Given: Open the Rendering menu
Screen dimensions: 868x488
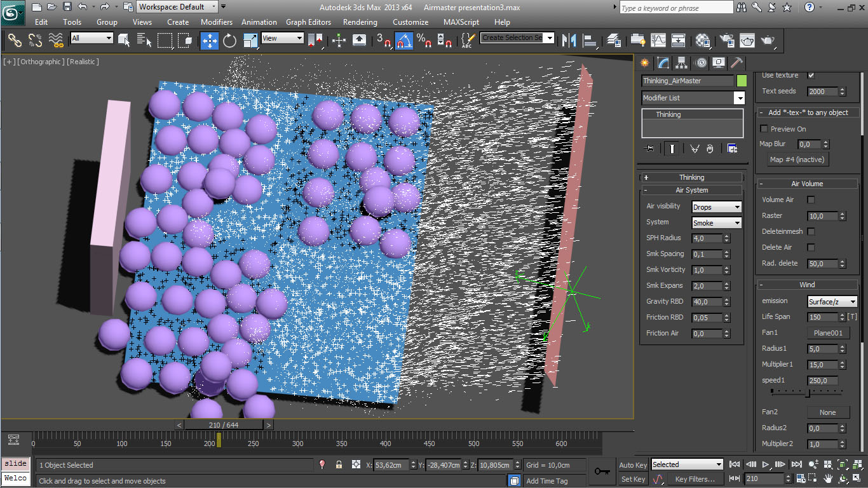Looking at the screenshot, I should (x=360, y=22).
